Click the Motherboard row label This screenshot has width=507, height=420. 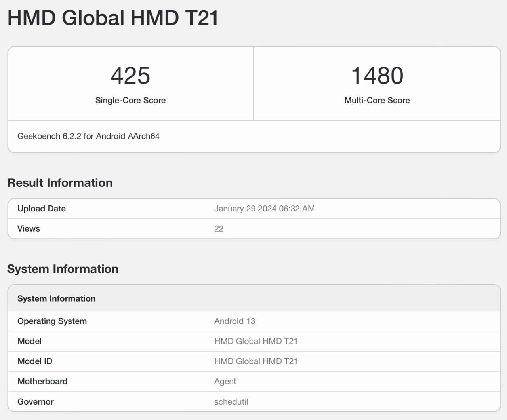tap(42, 382)
